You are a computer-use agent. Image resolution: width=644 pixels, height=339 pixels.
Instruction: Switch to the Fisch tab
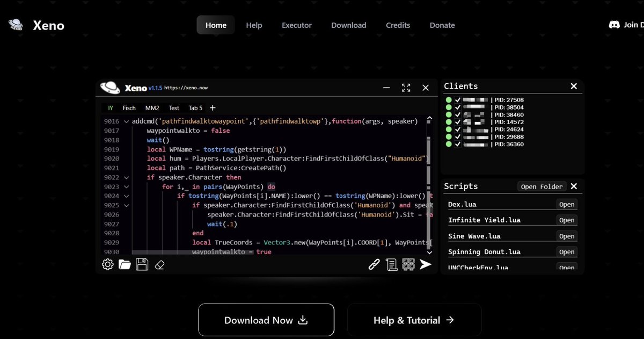click(x=129, y=108)
